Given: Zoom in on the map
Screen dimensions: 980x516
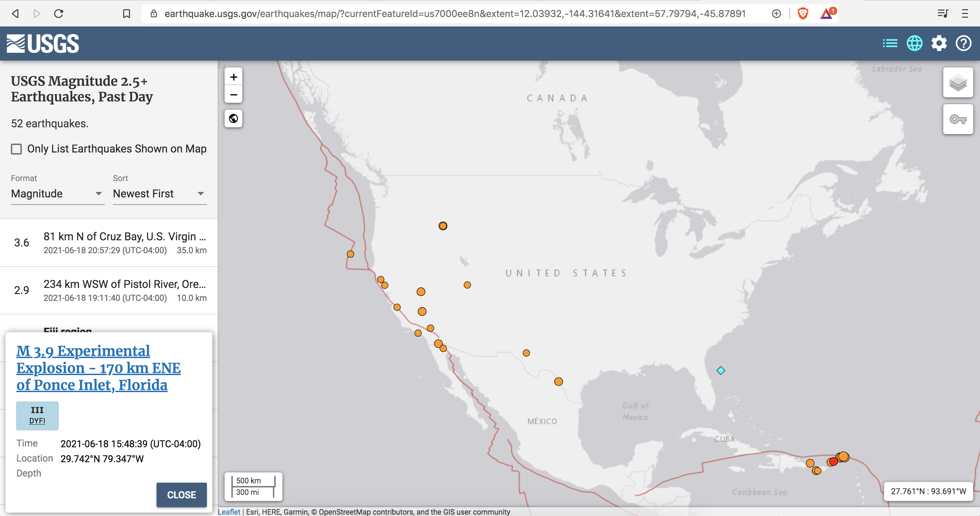Looking at the screenshot, I should 233,77.
